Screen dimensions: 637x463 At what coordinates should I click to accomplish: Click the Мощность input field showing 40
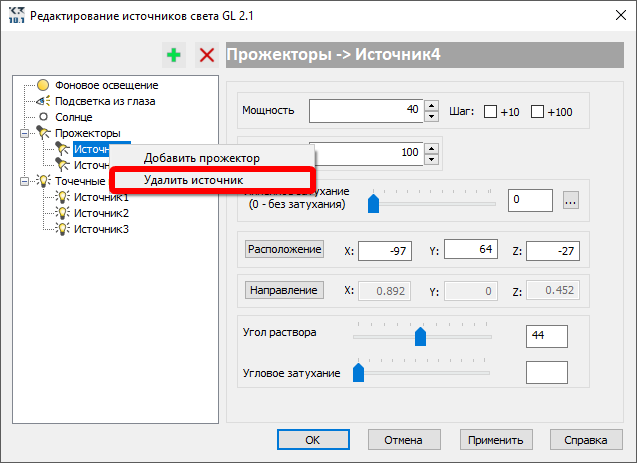click(x=366, y=111)
